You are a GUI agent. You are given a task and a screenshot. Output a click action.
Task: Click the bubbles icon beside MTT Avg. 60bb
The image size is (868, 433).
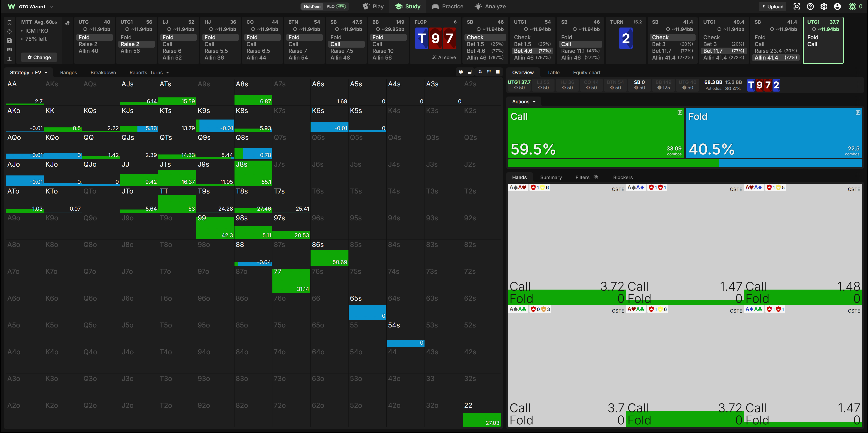click(67, 23)
